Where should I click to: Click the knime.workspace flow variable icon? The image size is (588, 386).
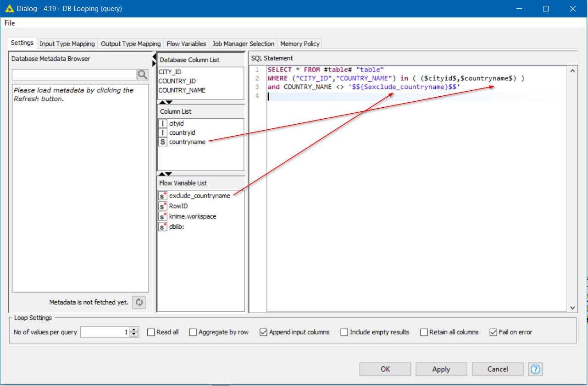(x=163, y=216)
